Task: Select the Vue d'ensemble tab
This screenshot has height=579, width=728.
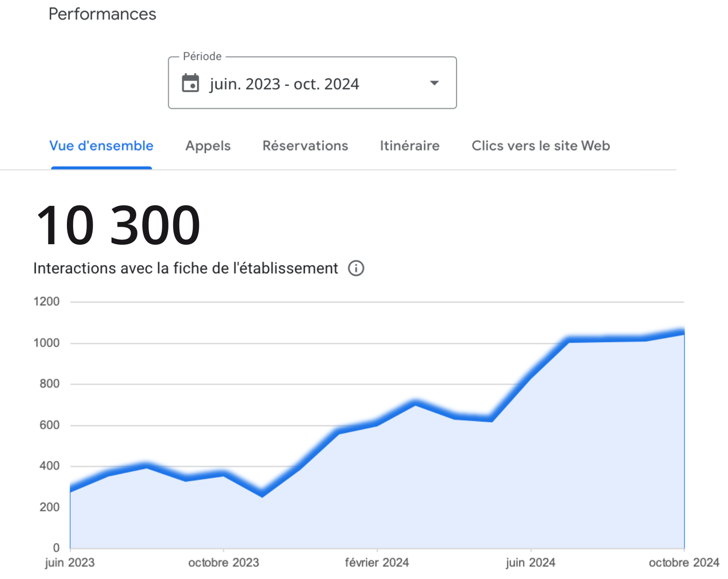Action: (x=102, y=146)
